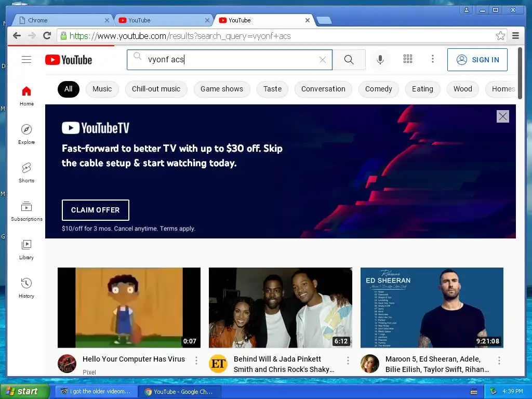Click the tray icon left of the 4:39 PM clock
Viewport: 532px width, 399px height.
click(x=494, y=392)
